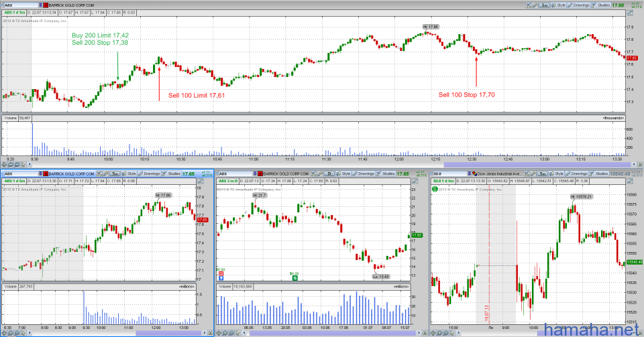Click magnifier icon at right below middle chart
644x337 pixels.
(425, 333)
